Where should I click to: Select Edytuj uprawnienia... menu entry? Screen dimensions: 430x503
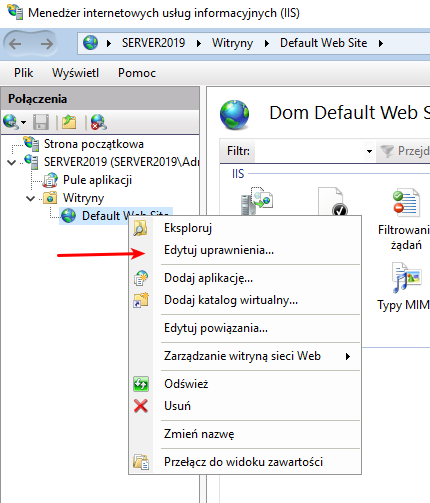(x=219, y=250)
